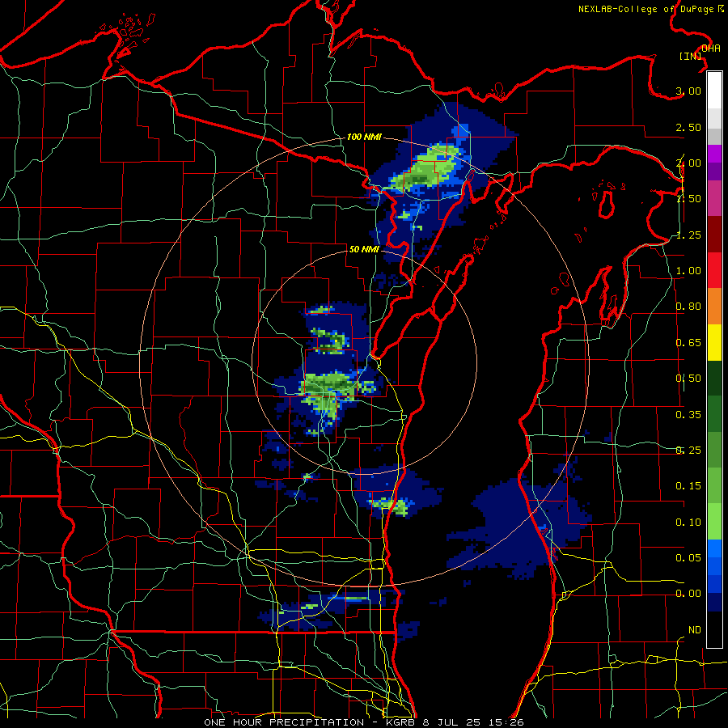
Task: Click the 2.50 legend value
Action: tap(688, 127)
